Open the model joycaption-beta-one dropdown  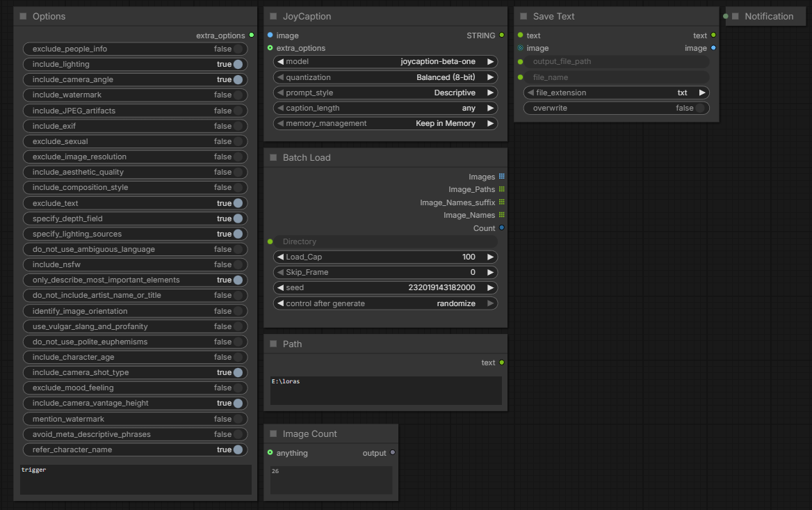tap(385, 61)
